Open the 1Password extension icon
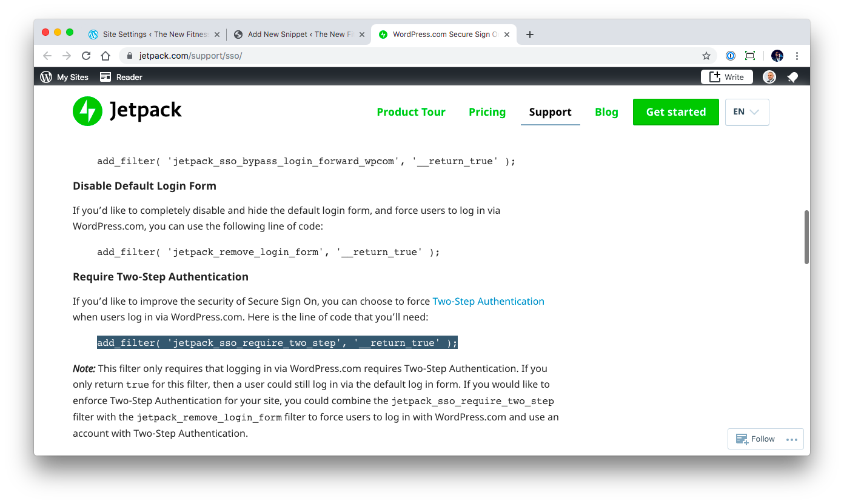Image resolution: width=844 pixels, height=504 pixels. point(731,56)
